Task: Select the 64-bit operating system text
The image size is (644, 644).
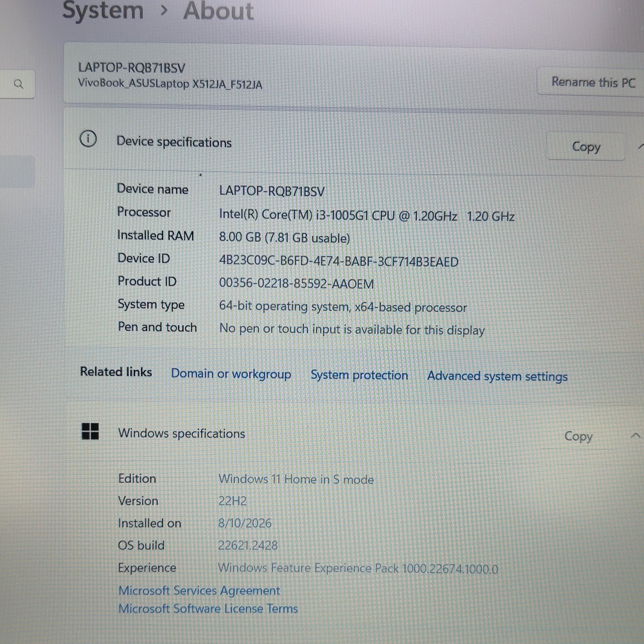Action: (343, 307)
